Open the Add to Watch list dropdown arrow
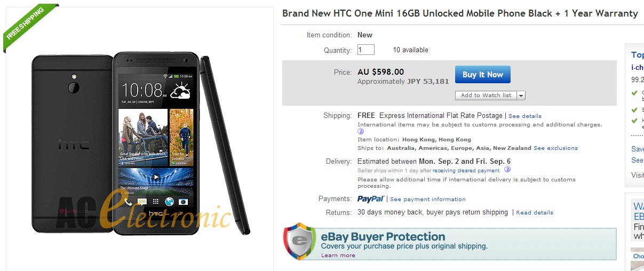Screen dimensions: 644x271 pos(521,95)
